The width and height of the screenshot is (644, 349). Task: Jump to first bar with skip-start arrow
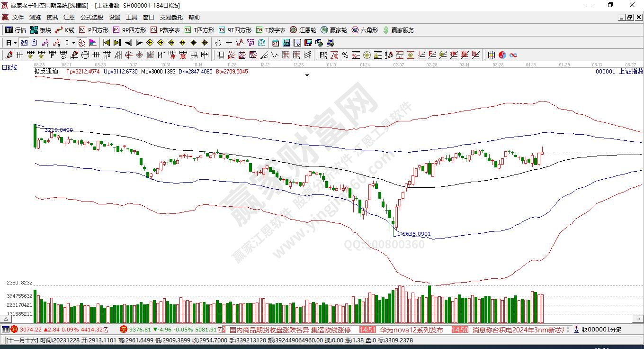click(x=106, y=43)
